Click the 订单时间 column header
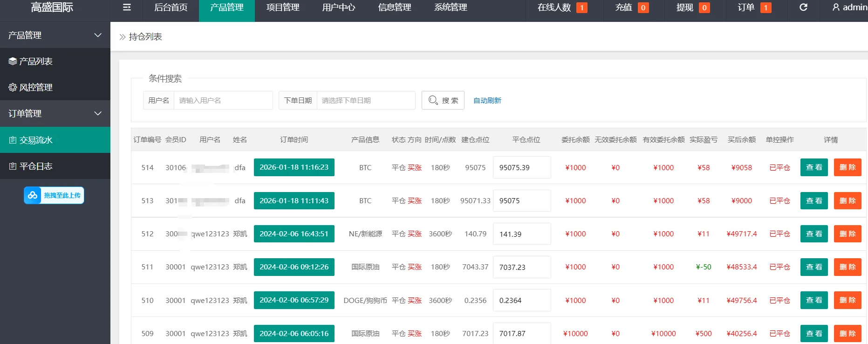868x344 pixels. pyautogui.click(x=294, y=140)
